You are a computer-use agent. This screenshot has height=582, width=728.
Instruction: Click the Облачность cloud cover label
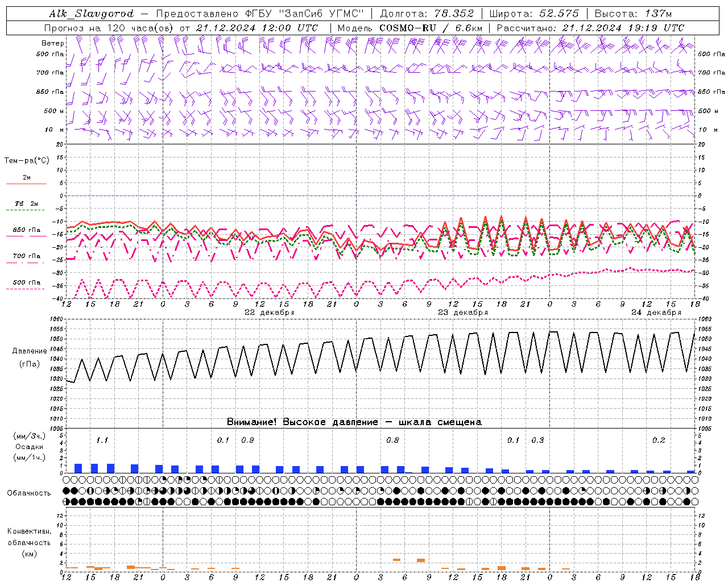pos(29,493)
